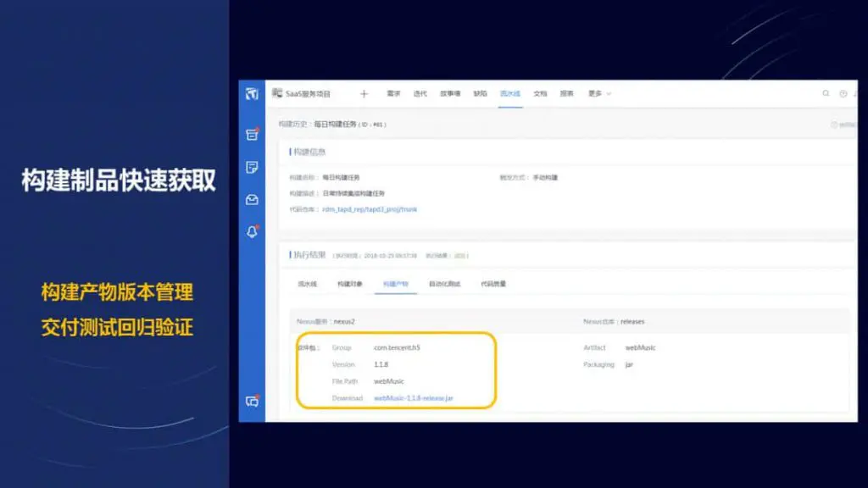The height and width of the screenshot is (488, 868).
Task: Click the yellow text 交付测试回归验证
Action: (x=117, y=327)
